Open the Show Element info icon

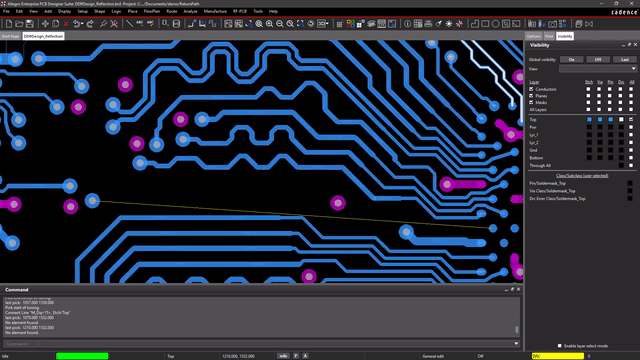407,24
